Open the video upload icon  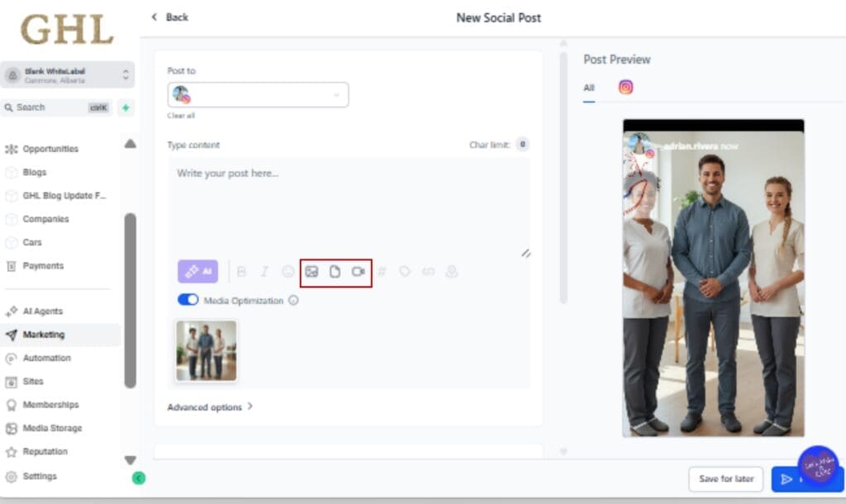tap(357, 271)
